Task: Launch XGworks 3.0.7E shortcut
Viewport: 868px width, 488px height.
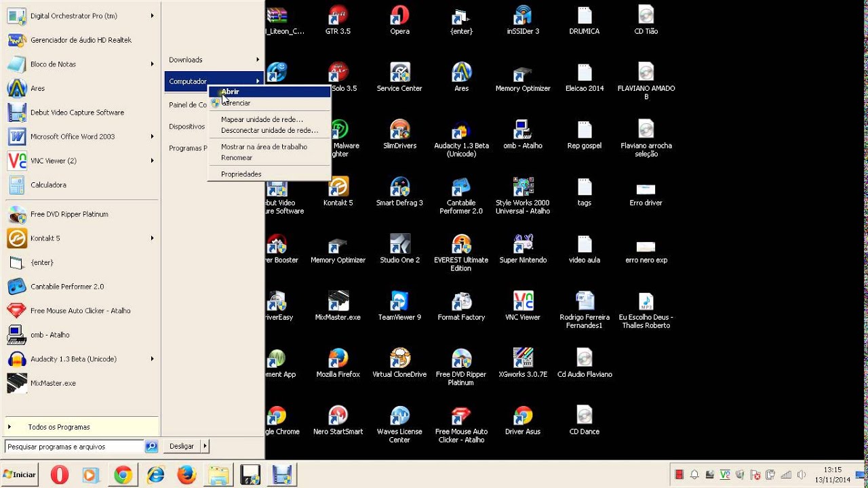Action: 523,363
